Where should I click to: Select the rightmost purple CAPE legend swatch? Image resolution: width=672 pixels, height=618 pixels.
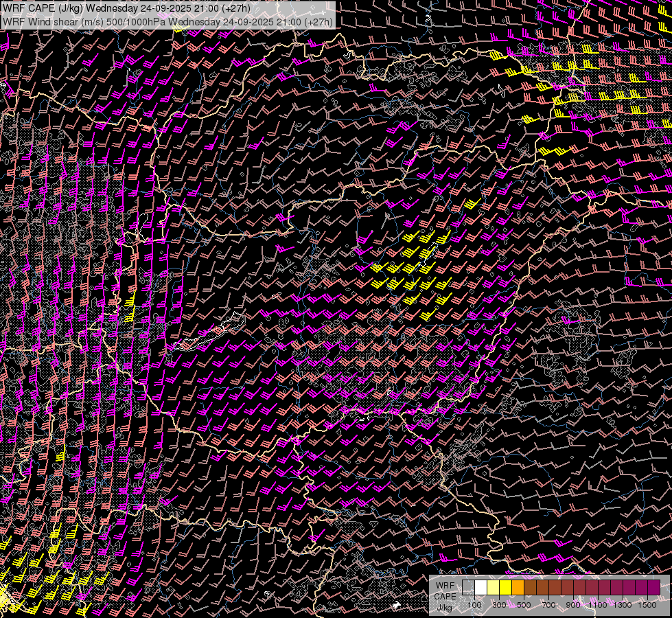653,588
